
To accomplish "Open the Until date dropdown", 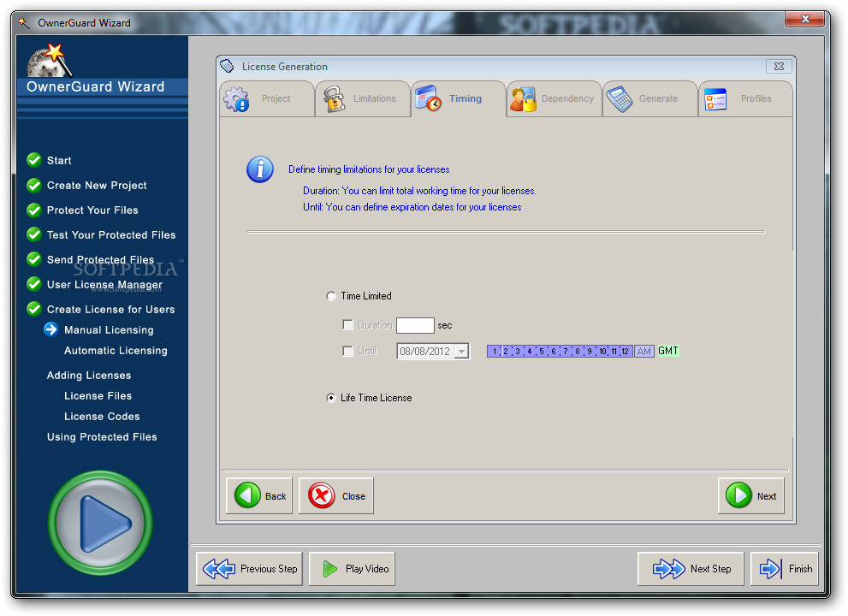I will tap(461, 352).
